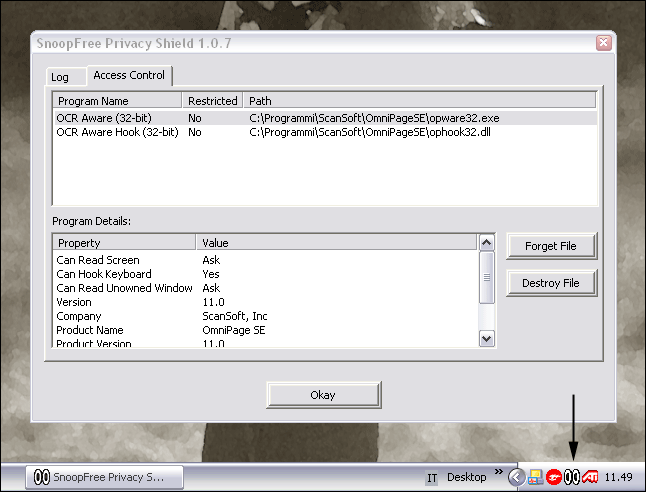Image resolution: width=646 pixels, height=492 pixels.
Task: Select the Access Control tab
Action: coord(129,75)
